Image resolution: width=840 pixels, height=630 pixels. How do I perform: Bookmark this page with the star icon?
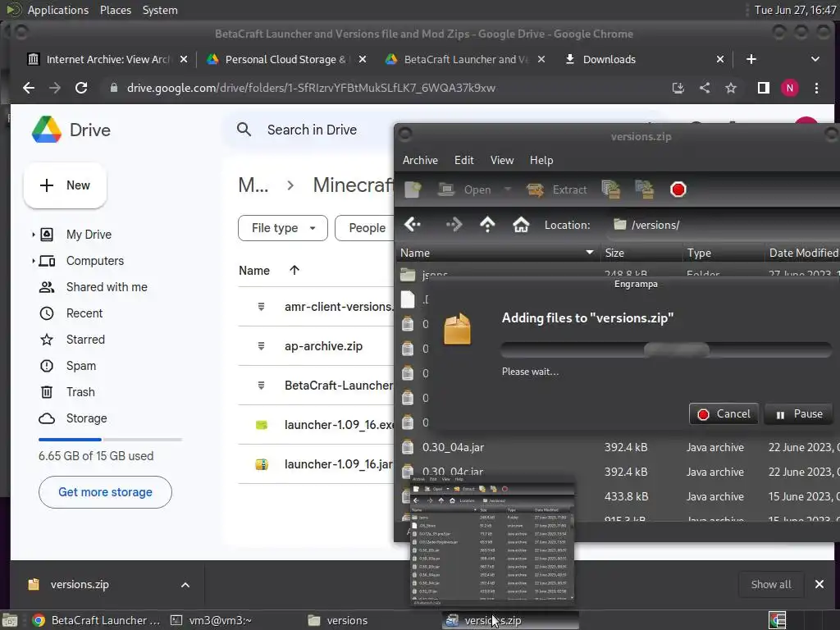pos(731,88)
